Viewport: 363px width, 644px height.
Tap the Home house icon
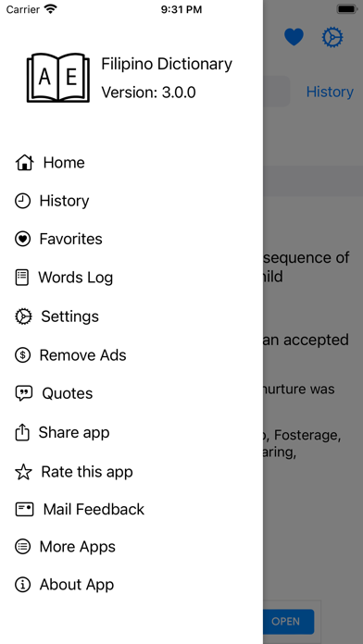click(24, 163)
